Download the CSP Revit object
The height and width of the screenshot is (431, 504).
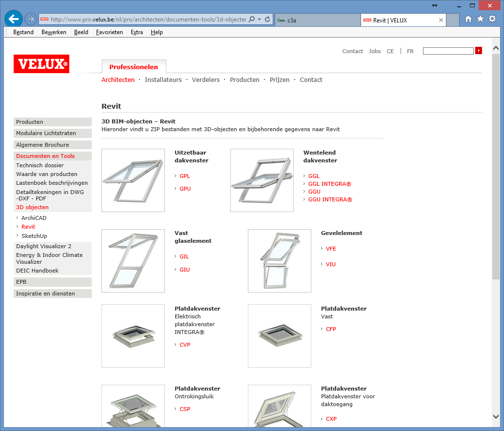point(185,409)
